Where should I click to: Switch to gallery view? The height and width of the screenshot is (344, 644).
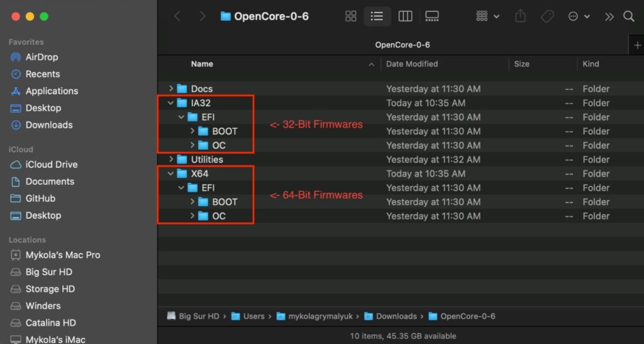tap(431, 16)
